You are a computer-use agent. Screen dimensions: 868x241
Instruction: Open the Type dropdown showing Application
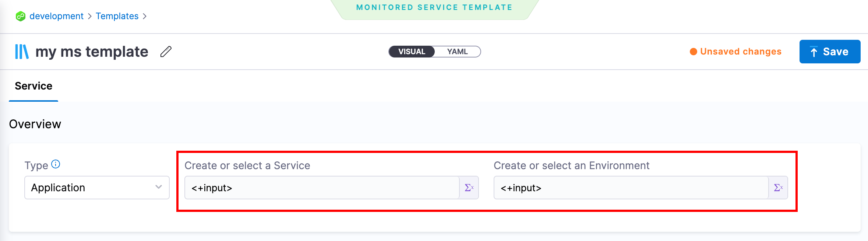97,188
